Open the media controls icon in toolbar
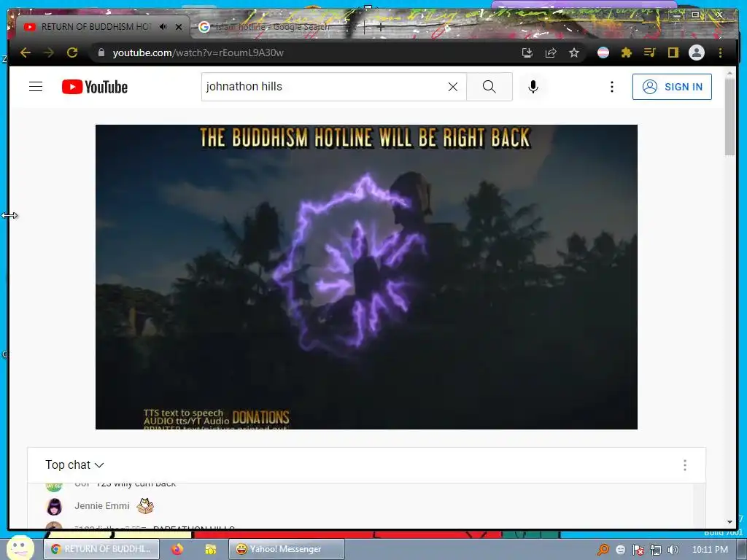This screenshot has height=560, width=747. pyautogui.click(x=650, y=52)
